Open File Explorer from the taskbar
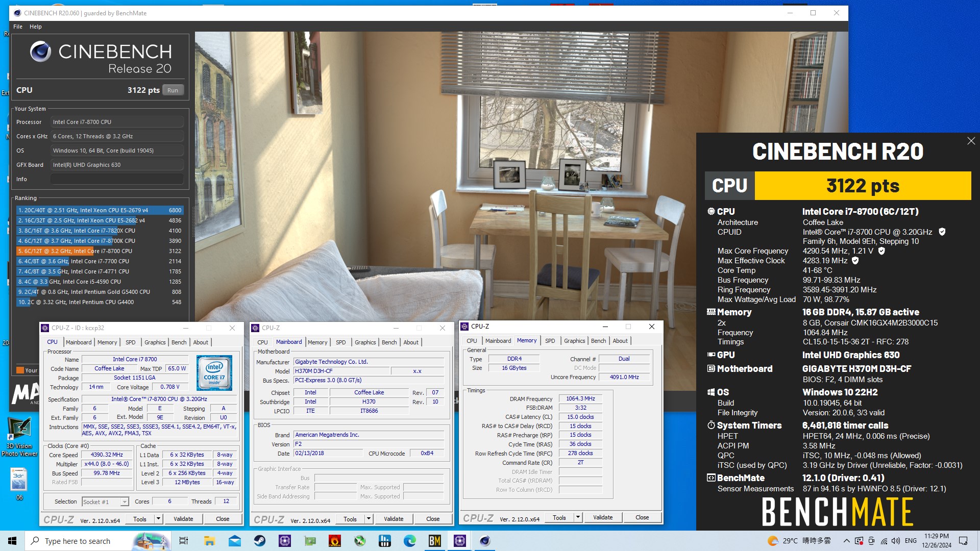 click(x=209, y=541)
